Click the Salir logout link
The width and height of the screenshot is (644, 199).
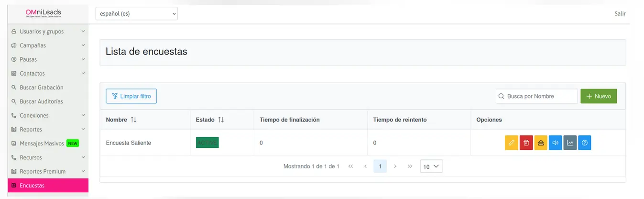click(620, 14)
